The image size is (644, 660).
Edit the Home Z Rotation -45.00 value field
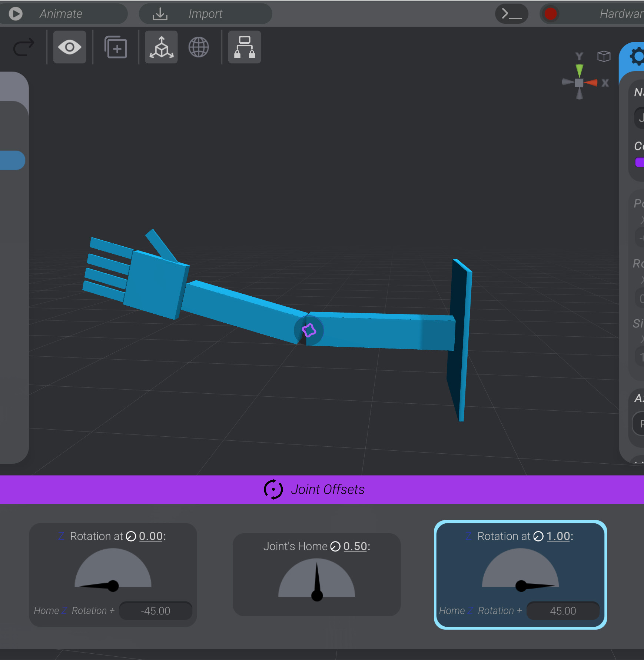(155, 611)
